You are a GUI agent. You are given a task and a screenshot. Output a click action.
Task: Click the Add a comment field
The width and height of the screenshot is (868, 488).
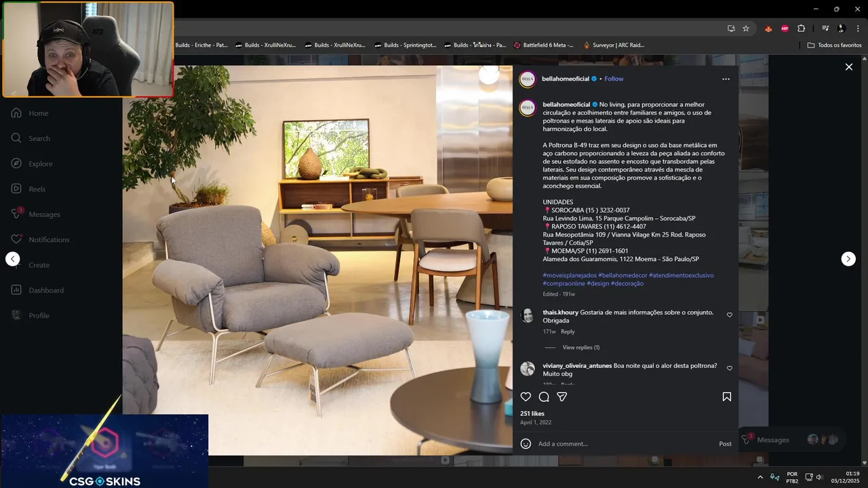624,444
